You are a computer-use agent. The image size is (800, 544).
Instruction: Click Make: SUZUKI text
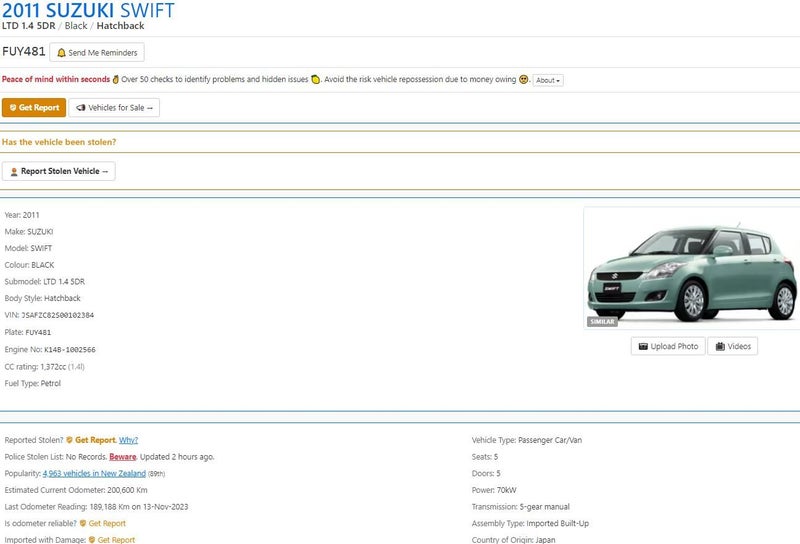tap(29, 232)
